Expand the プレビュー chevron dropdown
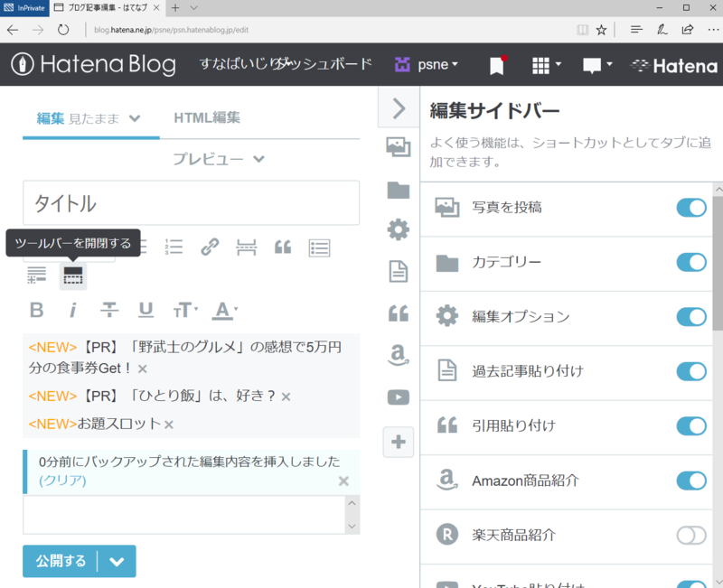The image size is (723, 588). (258, 159)
